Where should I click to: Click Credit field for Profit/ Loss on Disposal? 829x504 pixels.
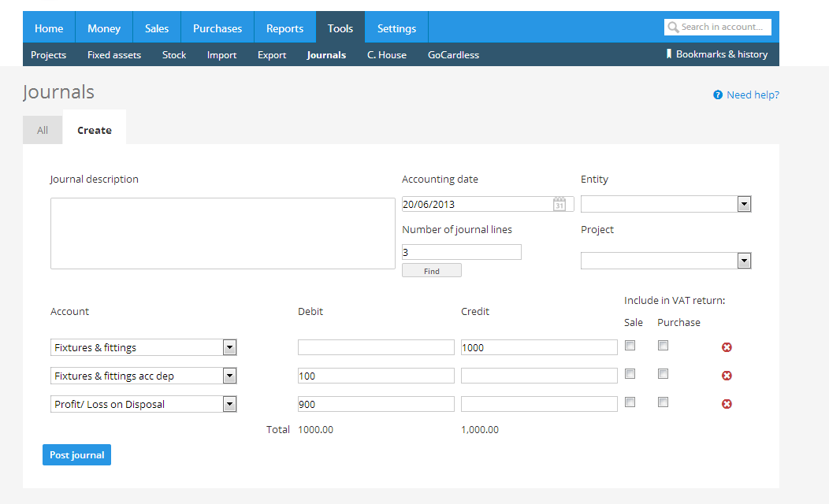click(539, 404)
